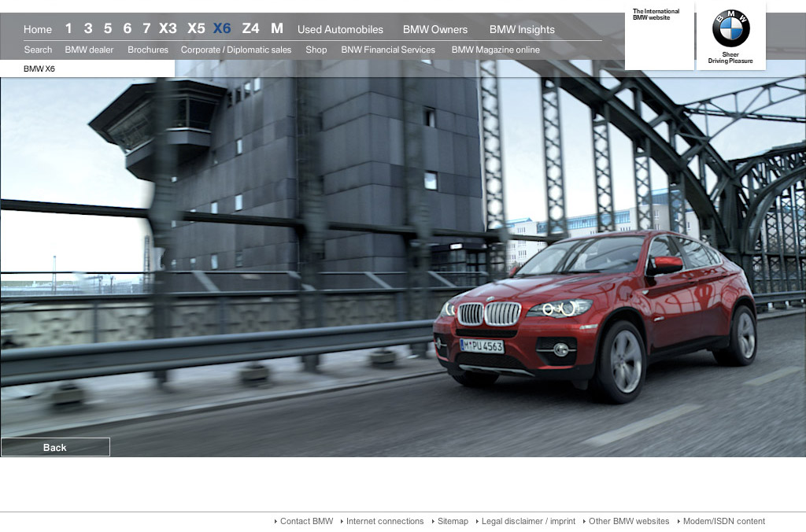Open the BMW dealer locator link

(89, 50)
